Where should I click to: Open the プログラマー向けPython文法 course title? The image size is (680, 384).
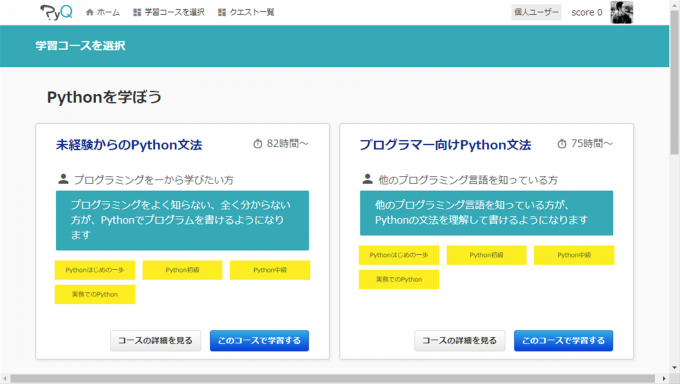pyautogui.click(x=445, y=145)
